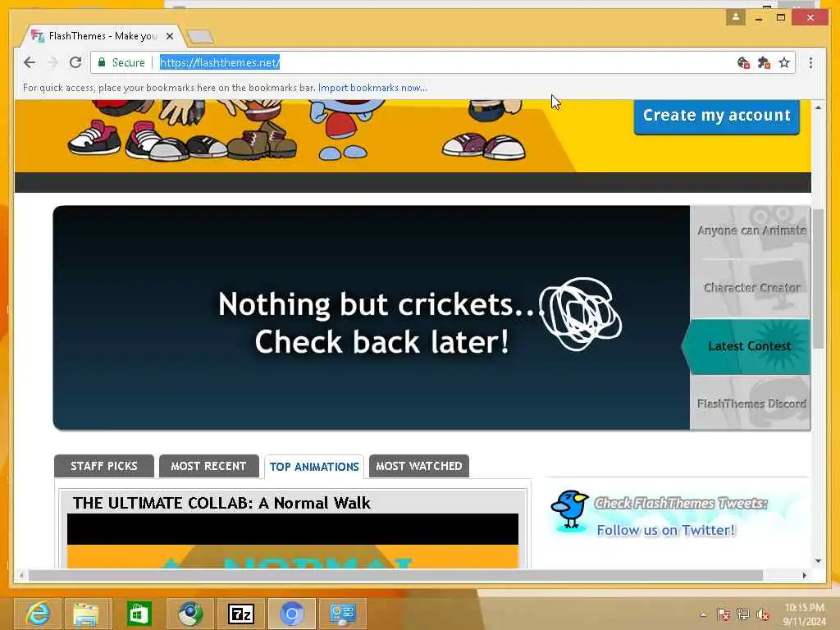Screen dimensions: 840x630
Task: Go back with the browser back arrow
Action: click(30, 62)
